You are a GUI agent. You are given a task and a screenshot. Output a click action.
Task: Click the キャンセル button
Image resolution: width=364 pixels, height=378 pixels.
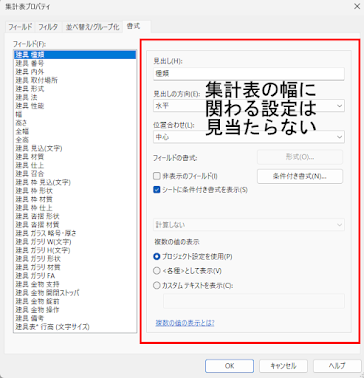pos(283,366)
